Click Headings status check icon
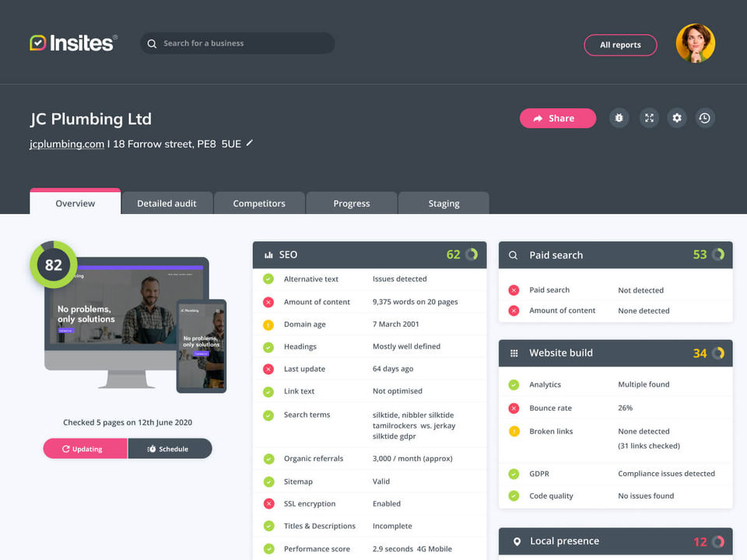 [268, 348]
